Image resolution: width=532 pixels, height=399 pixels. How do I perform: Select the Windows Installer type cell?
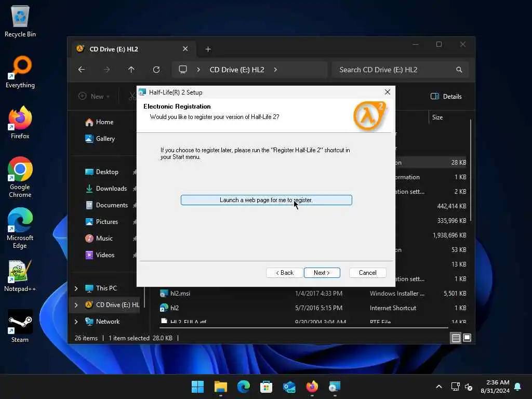pos(397,294)
